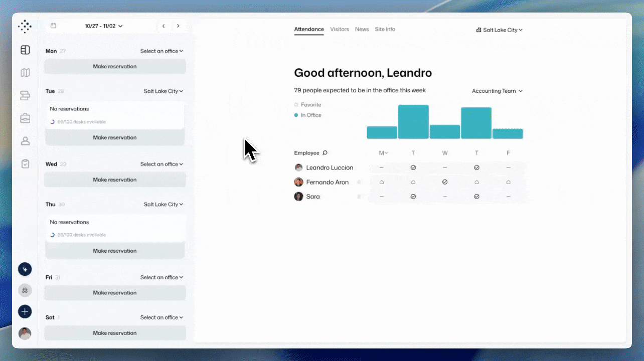The height and width of the screenshot is (361, 644).
Task: Click the search icon beside Employee
Action: (x=325, y=153)
